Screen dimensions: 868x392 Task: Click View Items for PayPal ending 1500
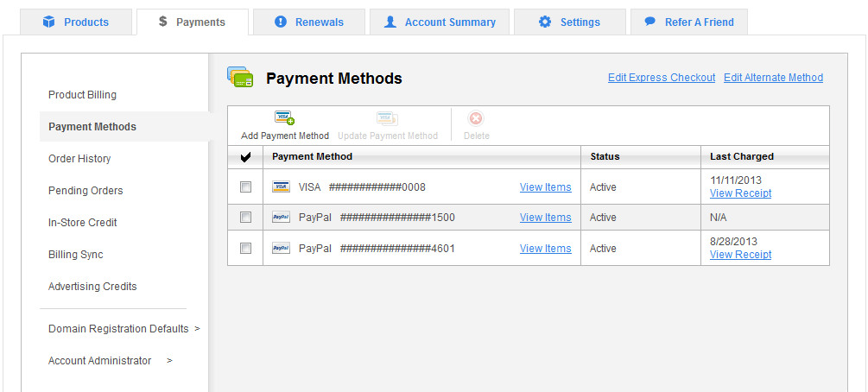coord(545,218)
